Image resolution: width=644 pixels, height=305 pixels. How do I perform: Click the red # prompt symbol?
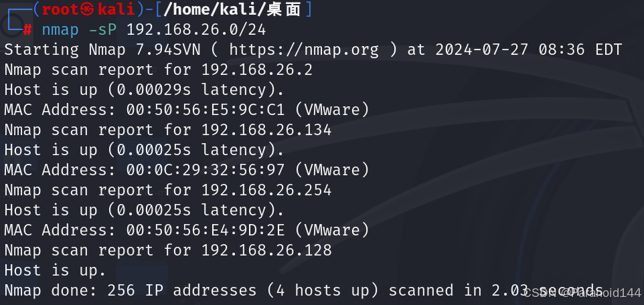27,29
